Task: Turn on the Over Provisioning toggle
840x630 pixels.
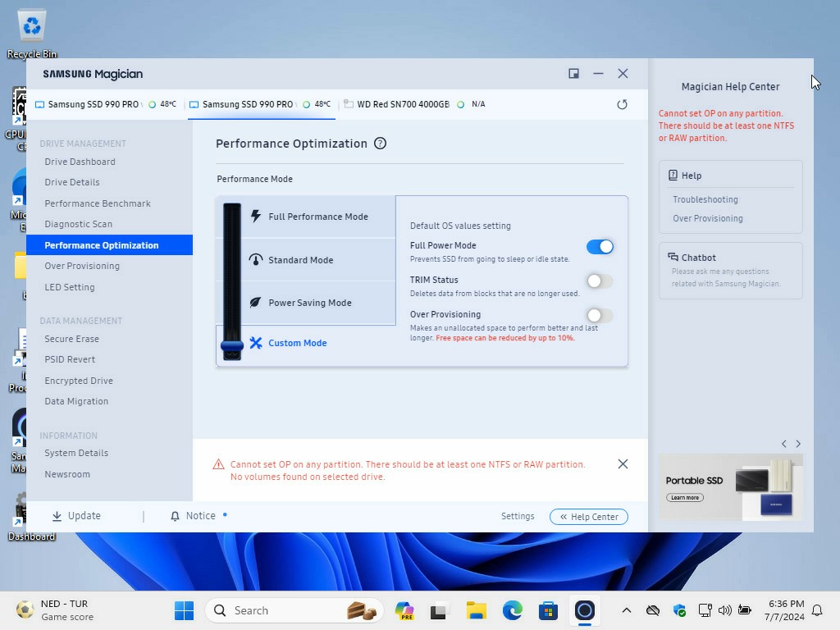Action: point(600,316)
